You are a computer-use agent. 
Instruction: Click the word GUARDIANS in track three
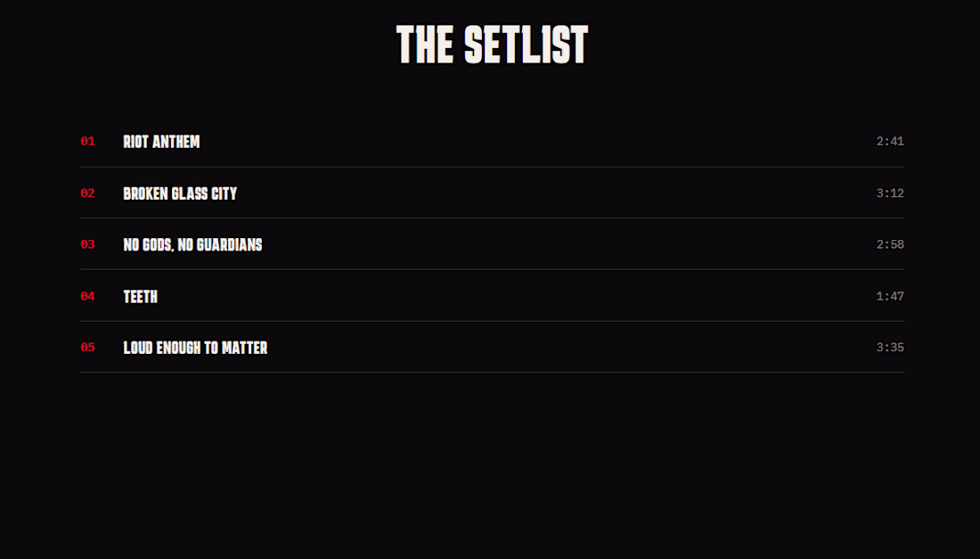click(229, 245)
